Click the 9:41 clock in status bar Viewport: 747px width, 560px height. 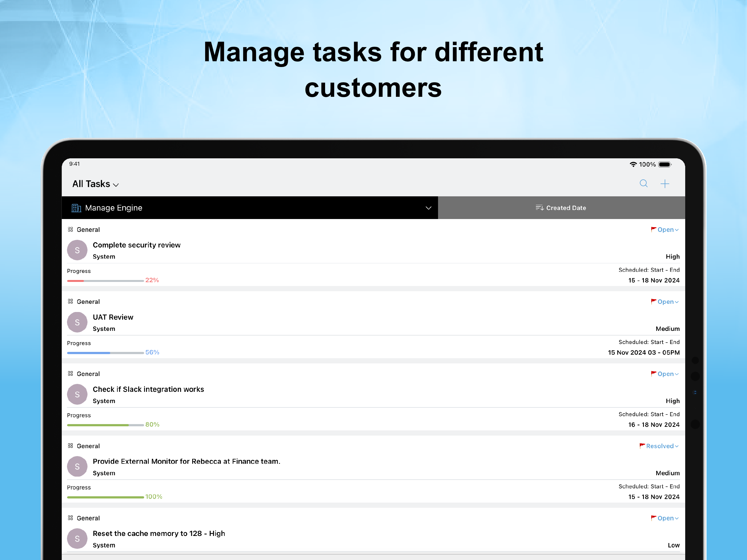click(74, 164)
